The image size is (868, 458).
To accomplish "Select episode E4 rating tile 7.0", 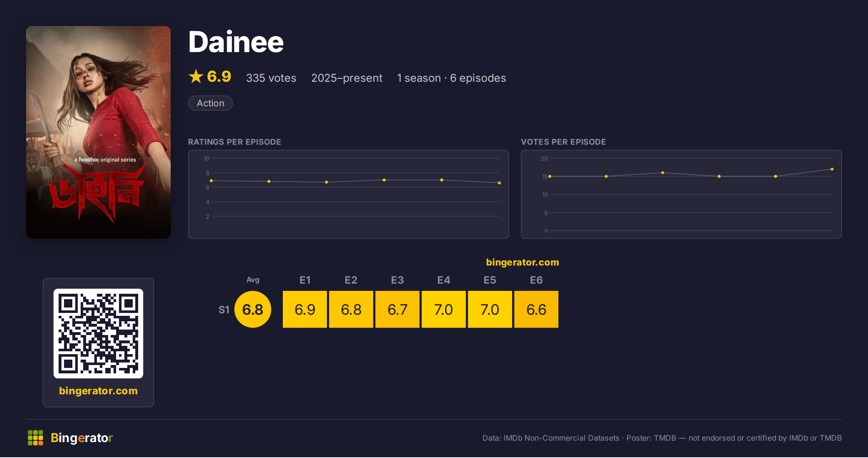I will [444, 309].
